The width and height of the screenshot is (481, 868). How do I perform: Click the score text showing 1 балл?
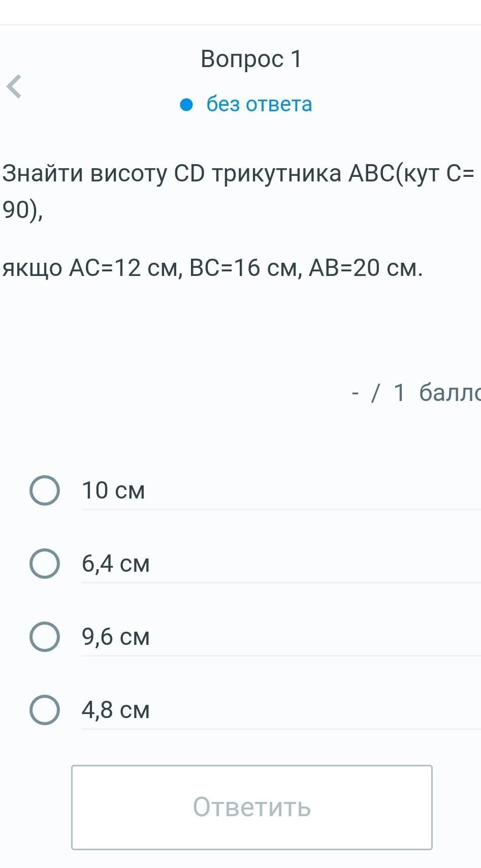pos(437,392)
